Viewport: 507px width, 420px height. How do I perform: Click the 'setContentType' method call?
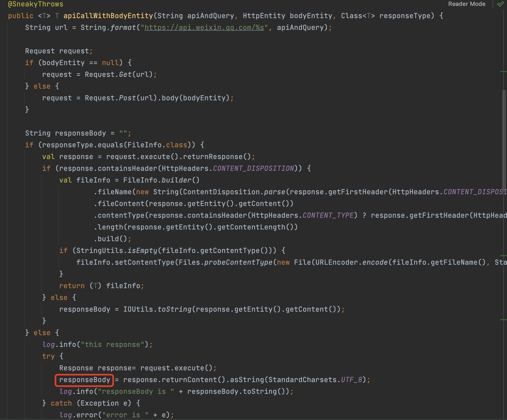click(144, 262)
